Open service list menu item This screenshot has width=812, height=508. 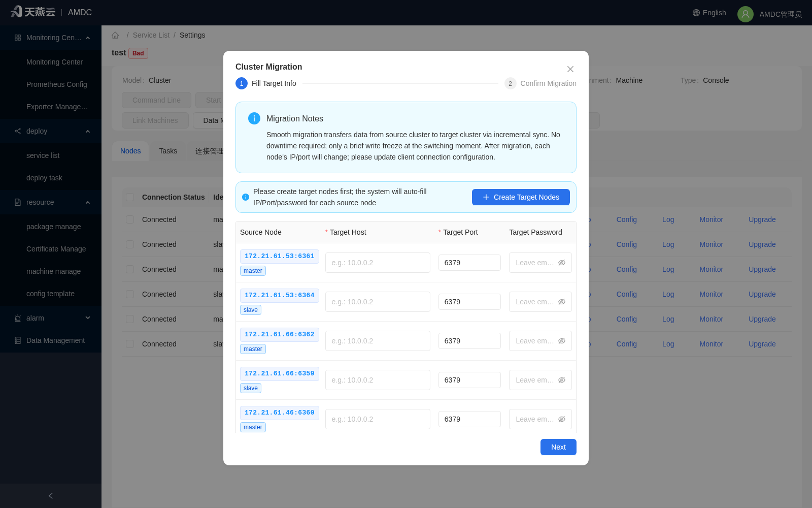click(51, 155)
